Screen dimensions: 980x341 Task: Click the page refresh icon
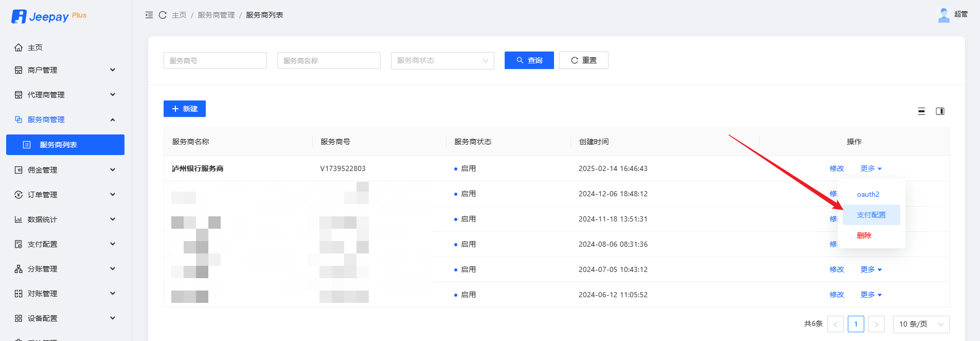pyautogui.click(x=163, y=15)
